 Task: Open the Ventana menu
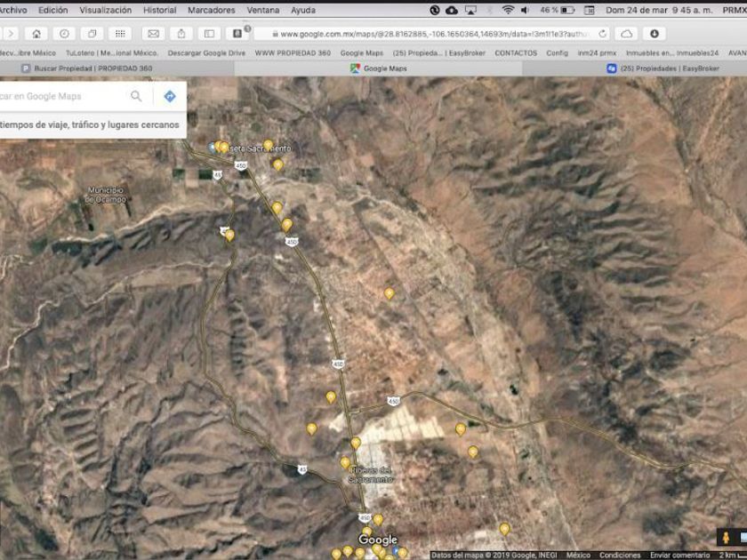[263, 10]
